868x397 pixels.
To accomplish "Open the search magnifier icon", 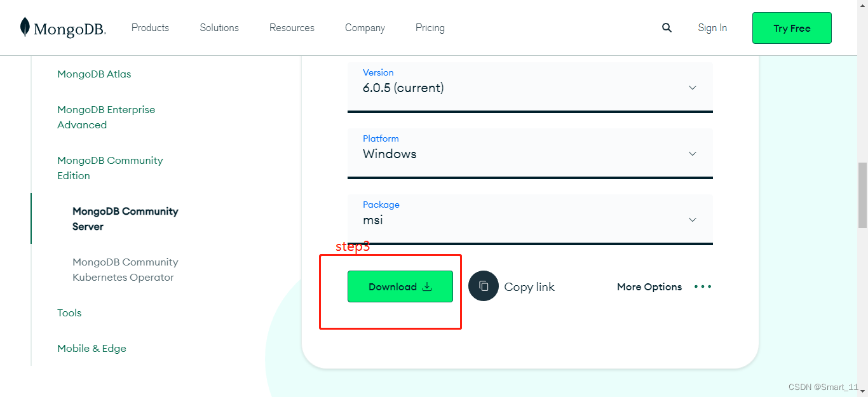I will [667, 28].
